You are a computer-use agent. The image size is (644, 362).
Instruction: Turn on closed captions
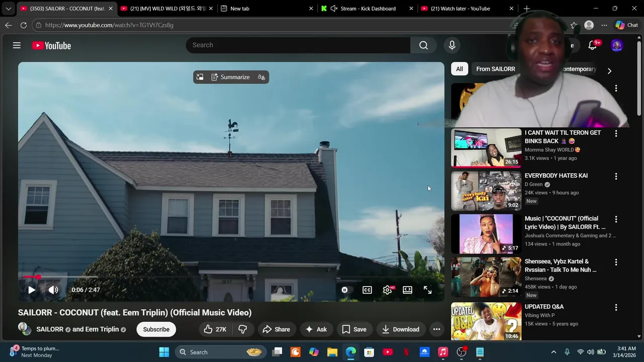pos(367,290)
